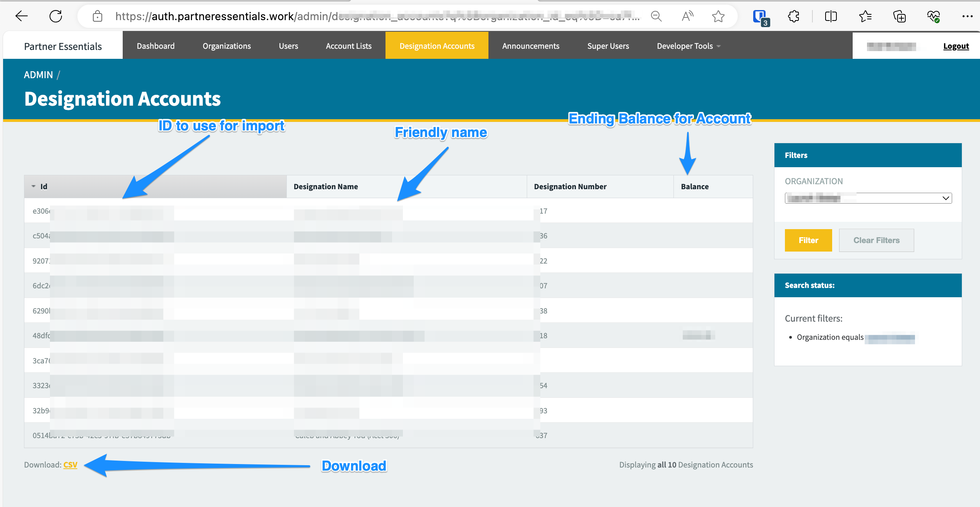
Task: View site info via the lock icon
Action: point(98,16)
